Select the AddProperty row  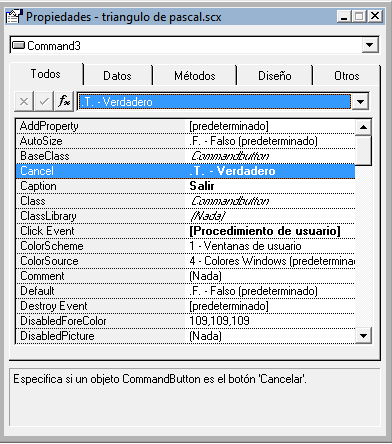point(186,126)
